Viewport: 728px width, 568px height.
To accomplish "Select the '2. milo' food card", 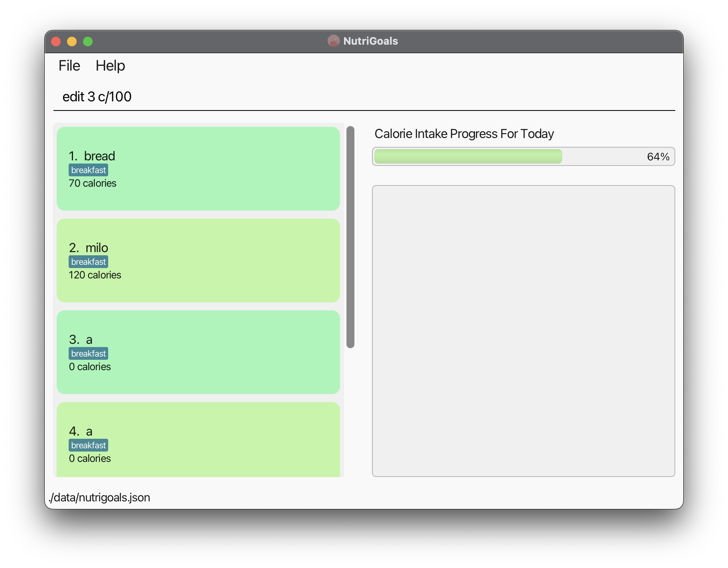I will pos(198,260).
